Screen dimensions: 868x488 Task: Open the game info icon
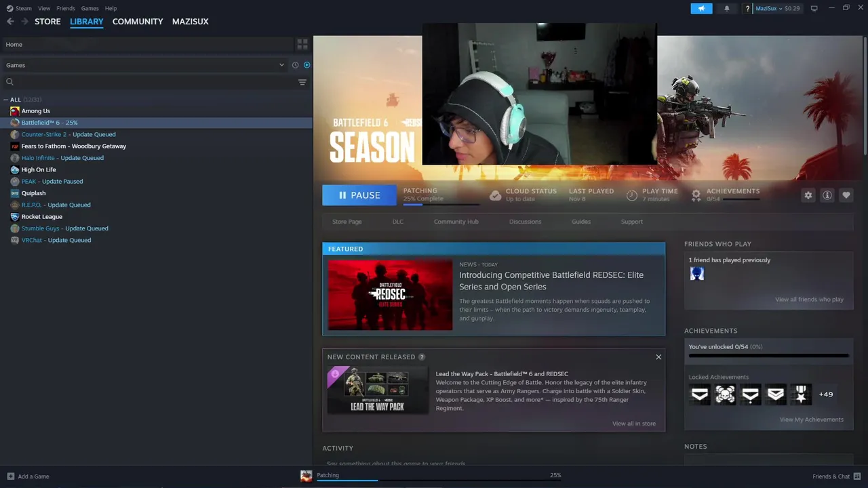coord(827,195)
